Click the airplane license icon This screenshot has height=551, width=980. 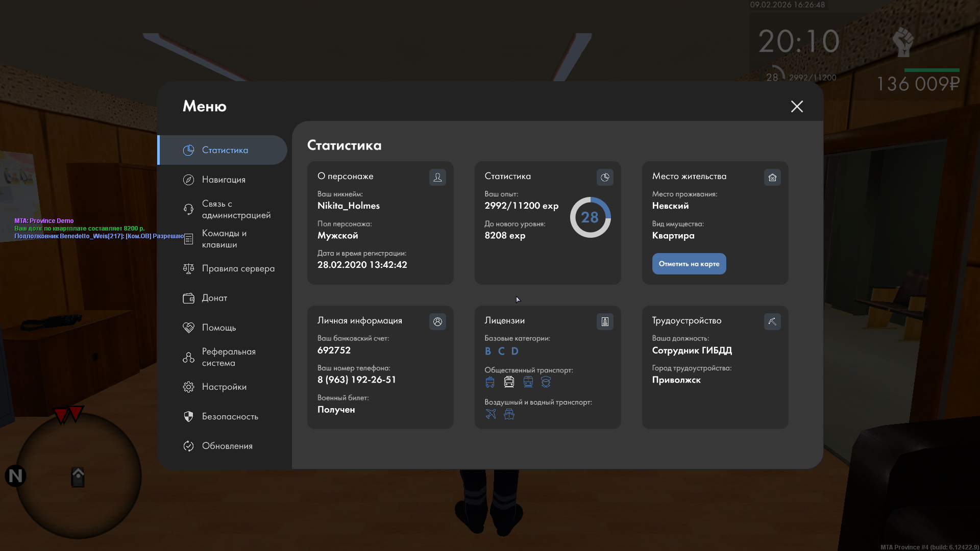pyautogui.click(x=491, y=414)
